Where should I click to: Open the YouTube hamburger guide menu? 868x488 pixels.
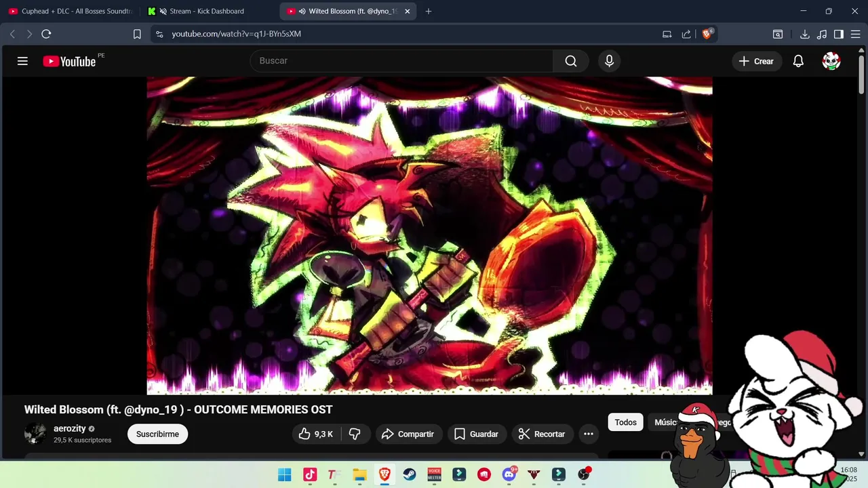coord(22,61)
